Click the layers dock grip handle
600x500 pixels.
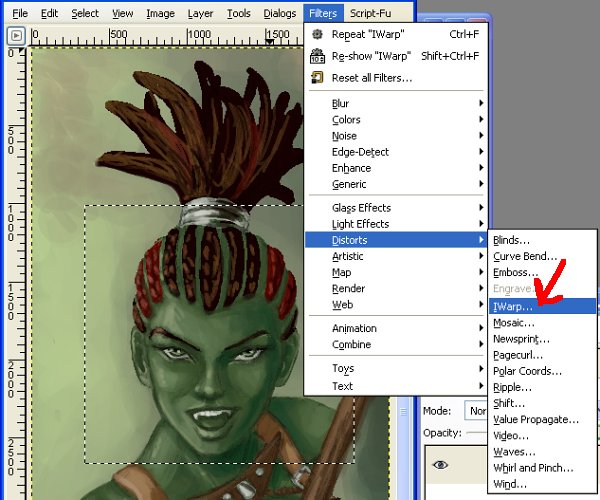point(403,412)
